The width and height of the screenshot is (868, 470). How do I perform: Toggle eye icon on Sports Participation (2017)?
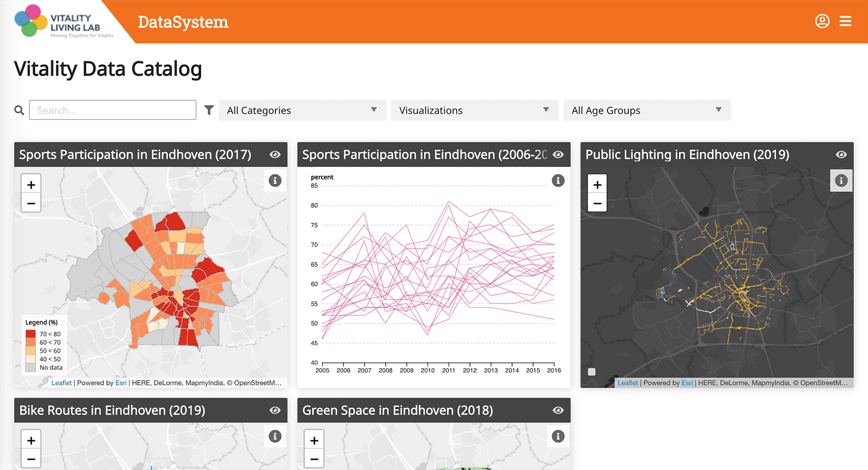click(275, 154)
